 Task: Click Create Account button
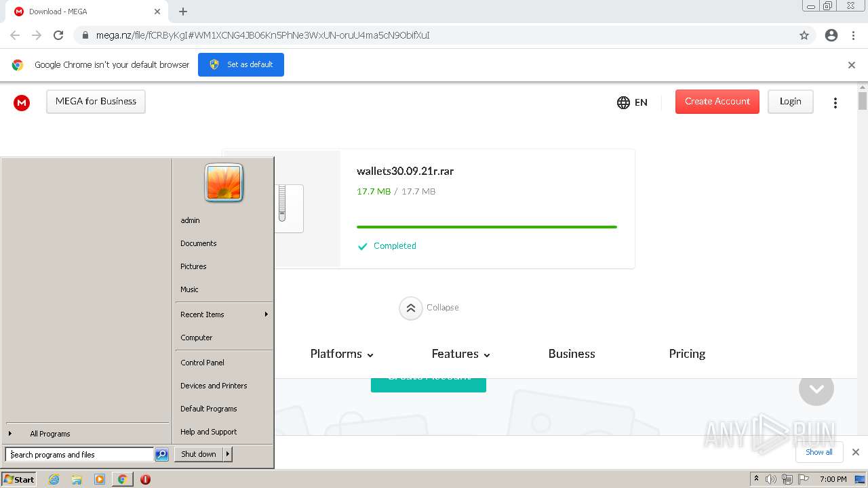click(x=717, y=102)
